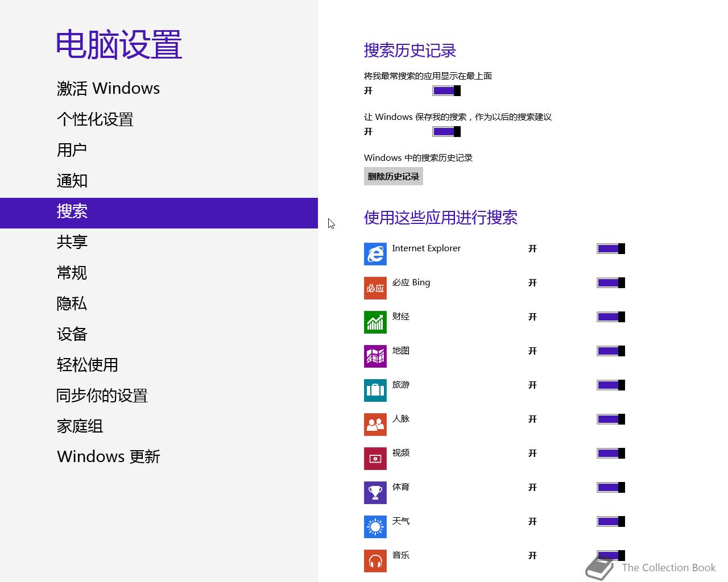Viewport: 728px width, 582px height.
Task: Disable the 地图 search toggle
Action: click(611, 351)
